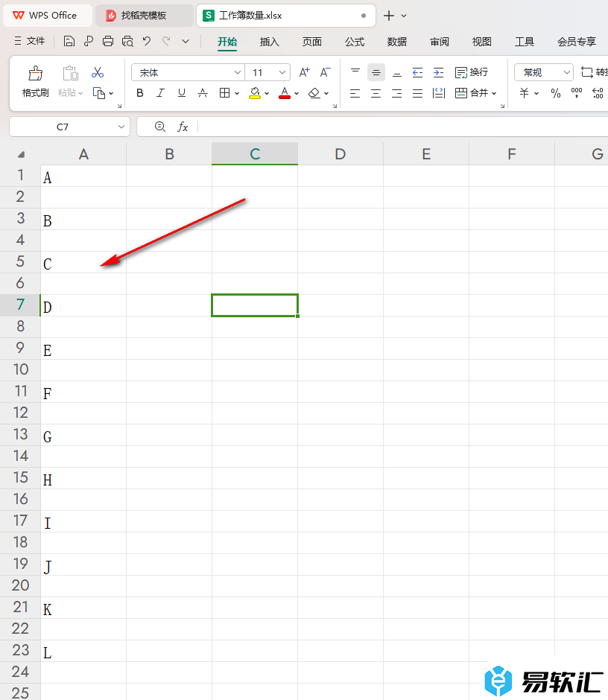Cut selection with scissors icon
The height and width of the screenshot is (700, 608).
[x=98, y=72]
